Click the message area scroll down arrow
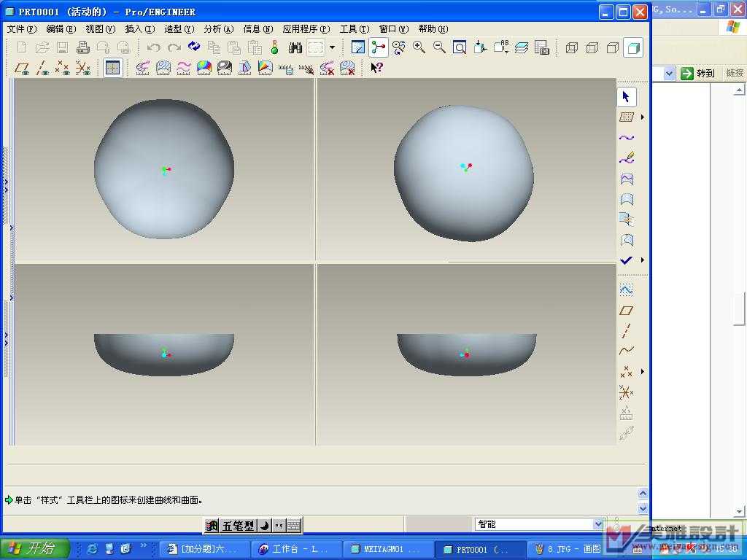Image resolution: width=747 pixels, height=560 pixels. pos(643,508)
